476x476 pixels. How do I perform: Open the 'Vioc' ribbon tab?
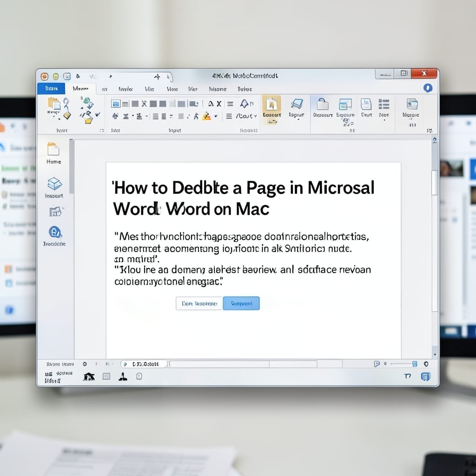pos(172,89)
